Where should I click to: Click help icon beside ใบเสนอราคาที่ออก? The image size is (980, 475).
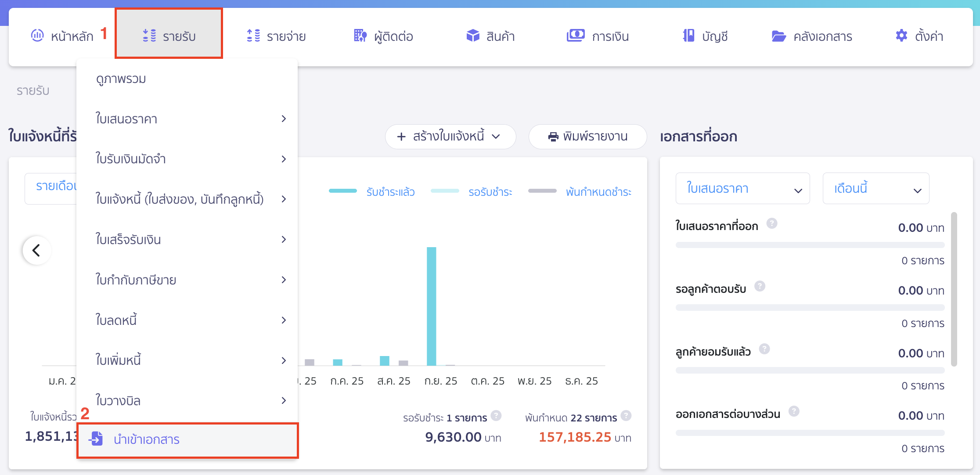click(772, 223)
